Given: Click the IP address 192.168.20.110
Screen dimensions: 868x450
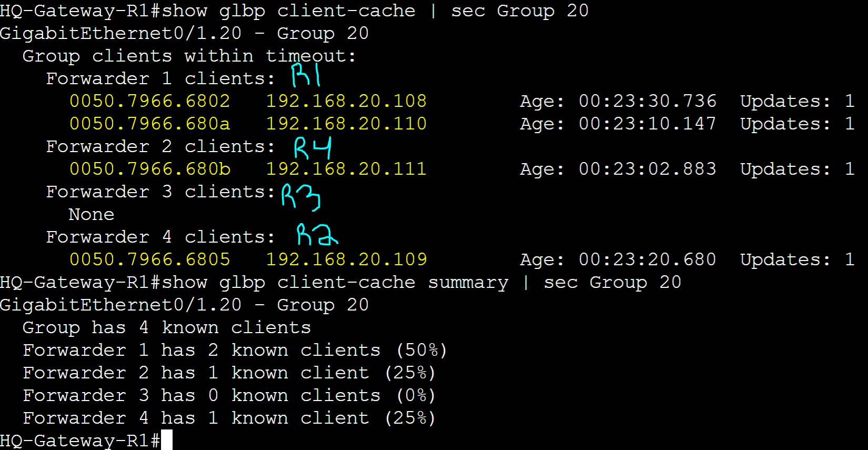Looking at the screenshot, I should (x=346, y=124).
